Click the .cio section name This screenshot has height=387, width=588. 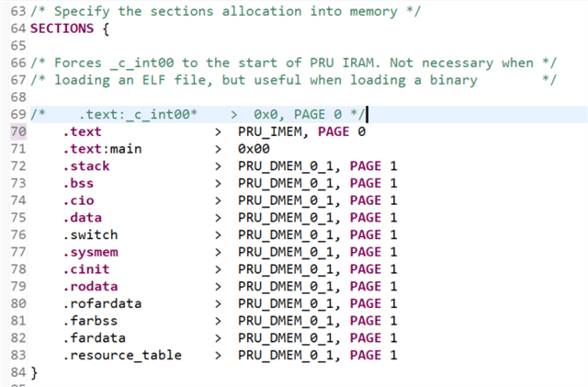pyautogui.click(x=79, y=200)
